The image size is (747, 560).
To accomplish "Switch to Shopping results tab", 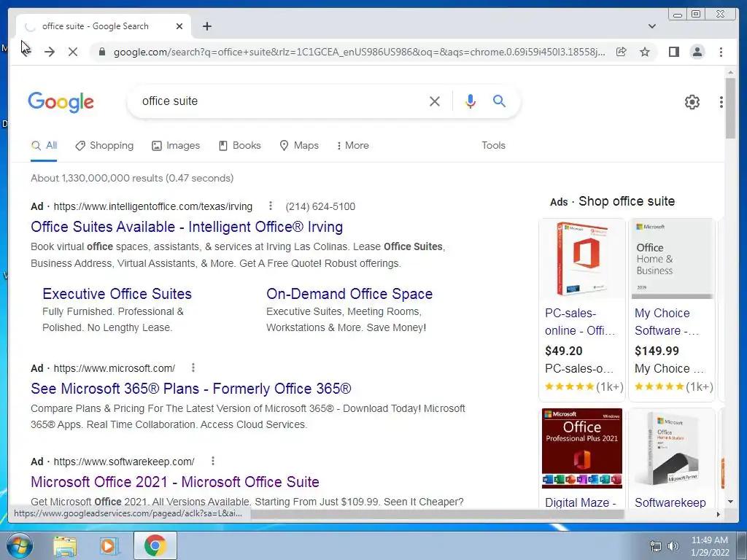I will [x=104, y=146].
